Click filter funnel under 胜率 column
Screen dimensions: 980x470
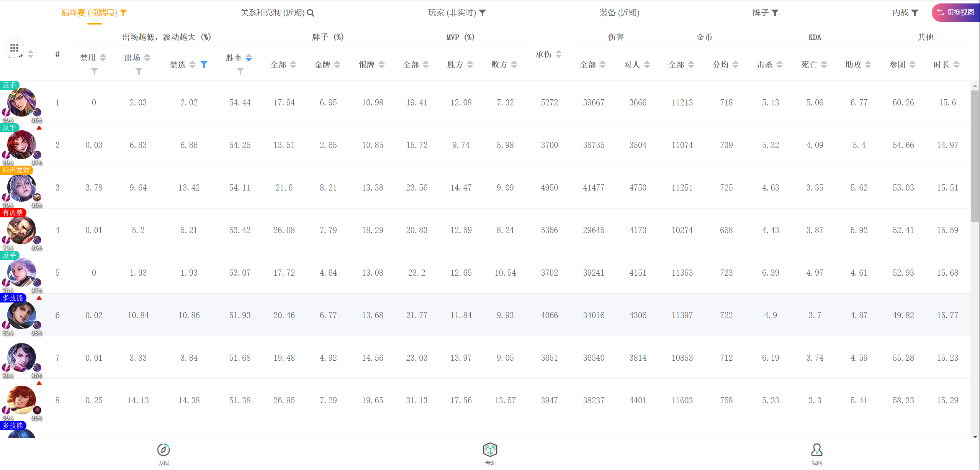point(240,71)
